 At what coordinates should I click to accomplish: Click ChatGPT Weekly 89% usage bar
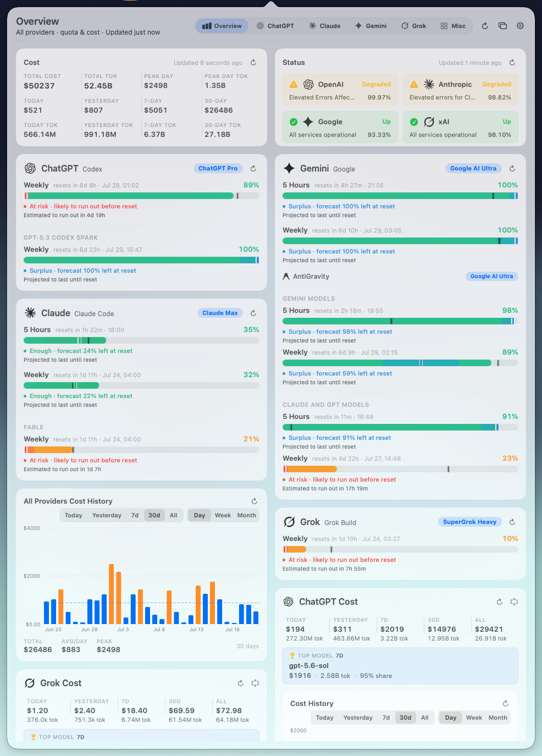pos(141,196)
